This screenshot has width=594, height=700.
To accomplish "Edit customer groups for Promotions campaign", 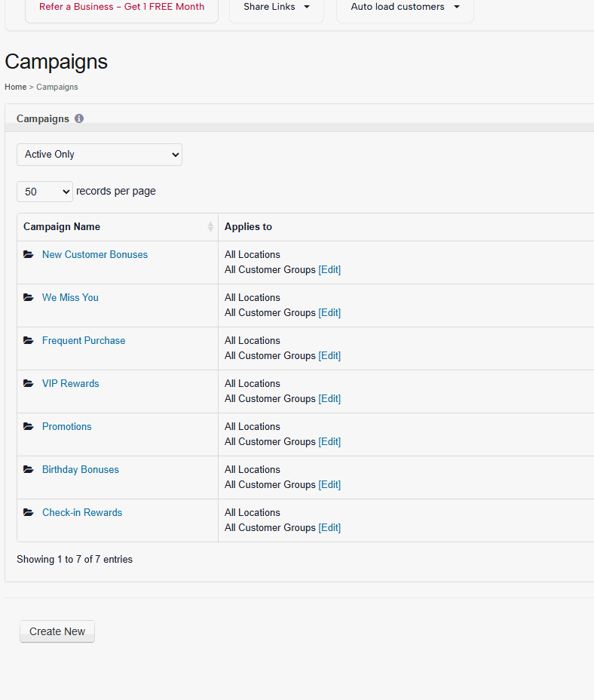I will coord(329,441).
